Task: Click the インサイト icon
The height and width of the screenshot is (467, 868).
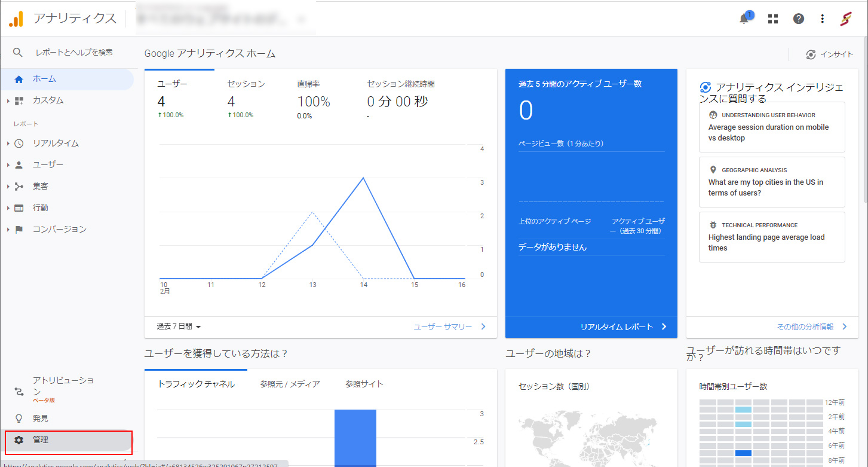Action: pyautogui.click(x=811, y=54)
